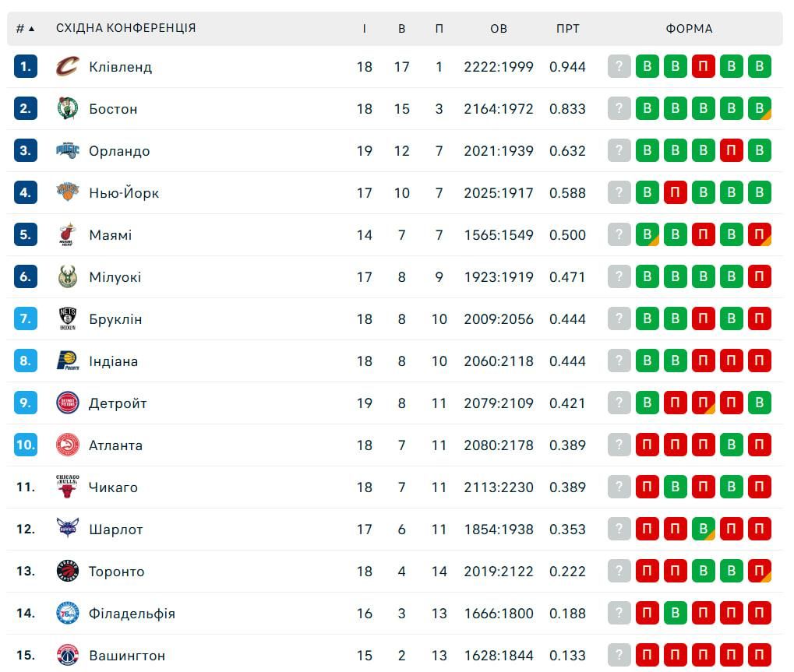Click the Washington Wizards logo

pos(67,655)
